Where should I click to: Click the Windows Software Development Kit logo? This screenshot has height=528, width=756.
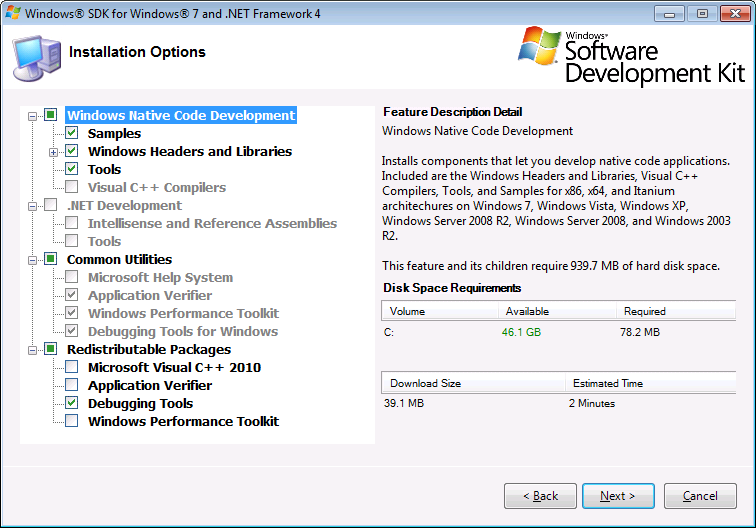click(x=631, y=55)
